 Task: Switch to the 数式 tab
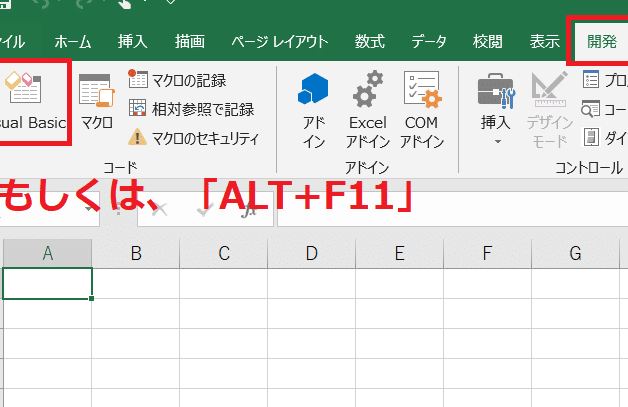pos(369,41)
